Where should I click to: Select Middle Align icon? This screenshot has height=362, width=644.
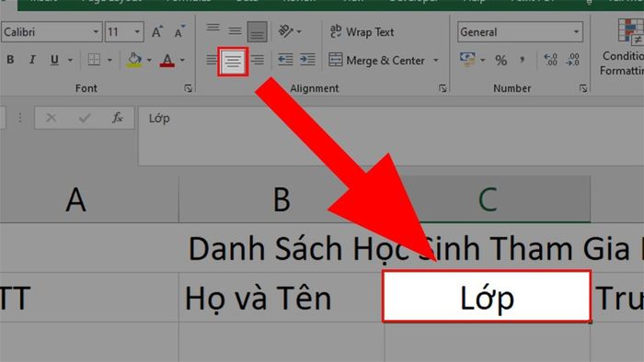[x=235, y=30]
